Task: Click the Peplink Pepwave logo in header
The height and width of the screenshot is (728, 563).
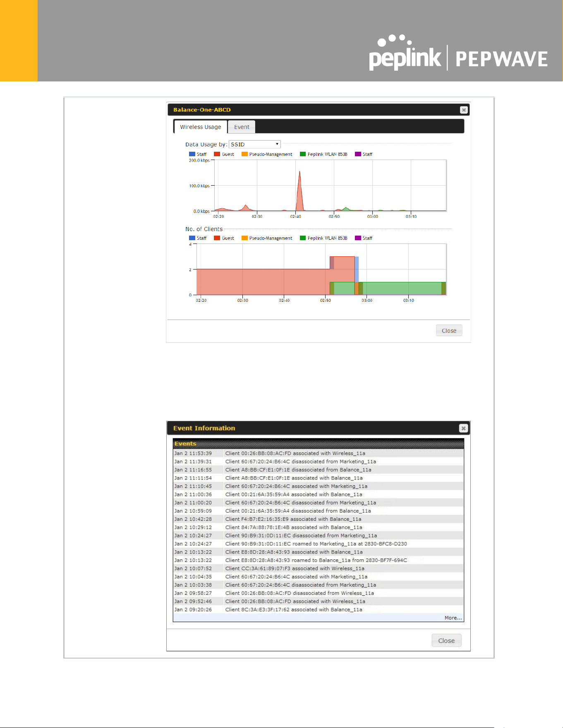Action: [x=458, y=53]
